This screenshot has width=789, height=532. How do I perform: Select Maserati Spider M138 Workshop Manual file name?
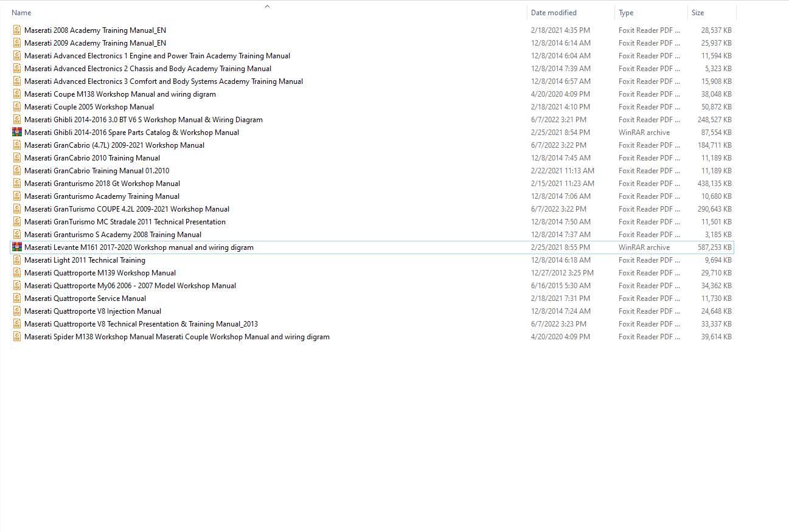pyautogui.click(x=177, y=336)
